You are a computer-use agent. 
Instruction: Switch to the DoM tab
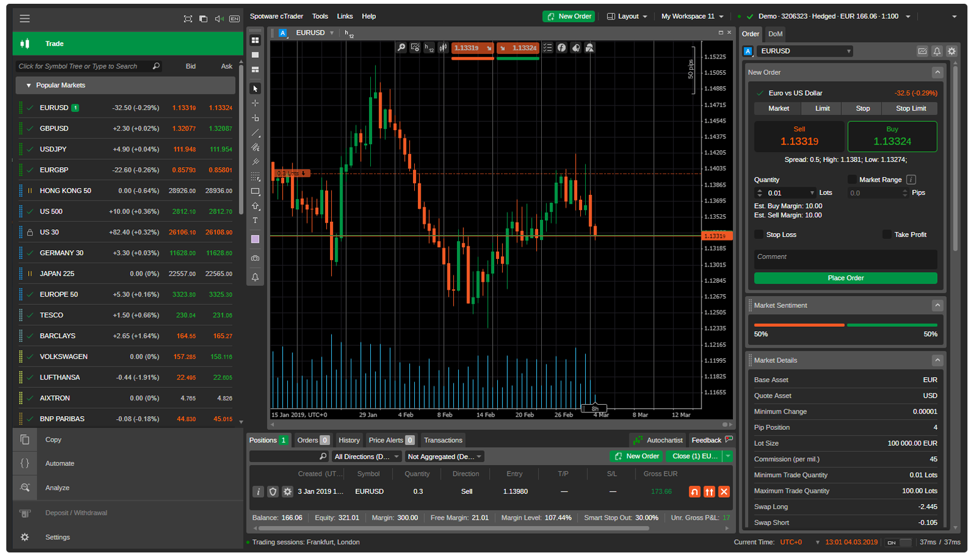coord(776,34)
